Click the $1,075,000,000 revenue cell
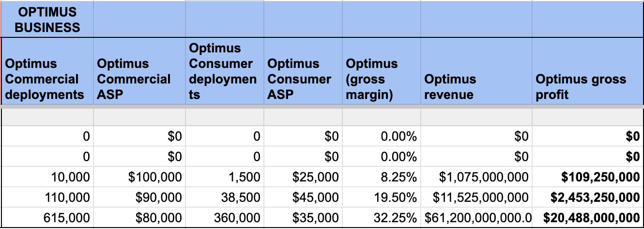This screenshot has width=644, height=229. click(x=476, y=178)
